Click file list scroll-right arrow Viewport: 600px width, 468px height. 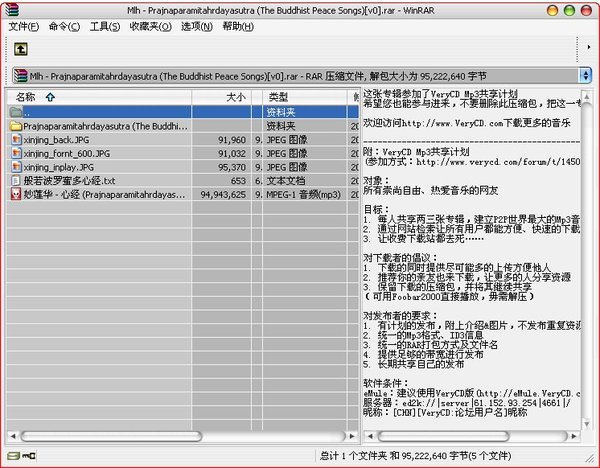352,436
